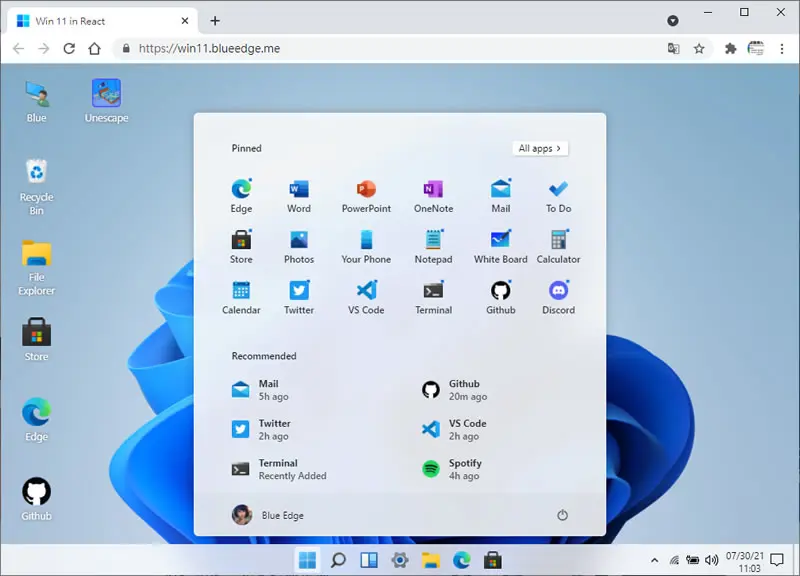Go back in browser history
Screen dimensions: 800x576
point(18,48)
